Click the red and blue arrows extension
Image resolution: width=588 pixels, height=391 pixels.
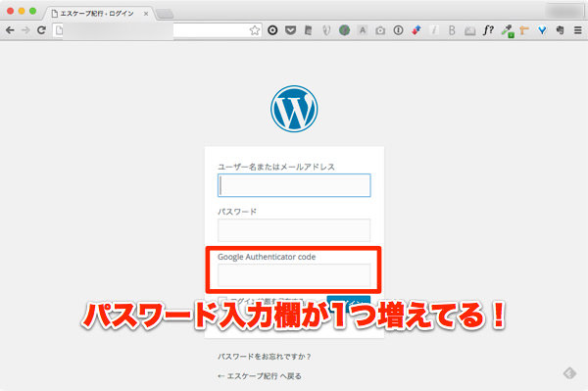(416, 30)
